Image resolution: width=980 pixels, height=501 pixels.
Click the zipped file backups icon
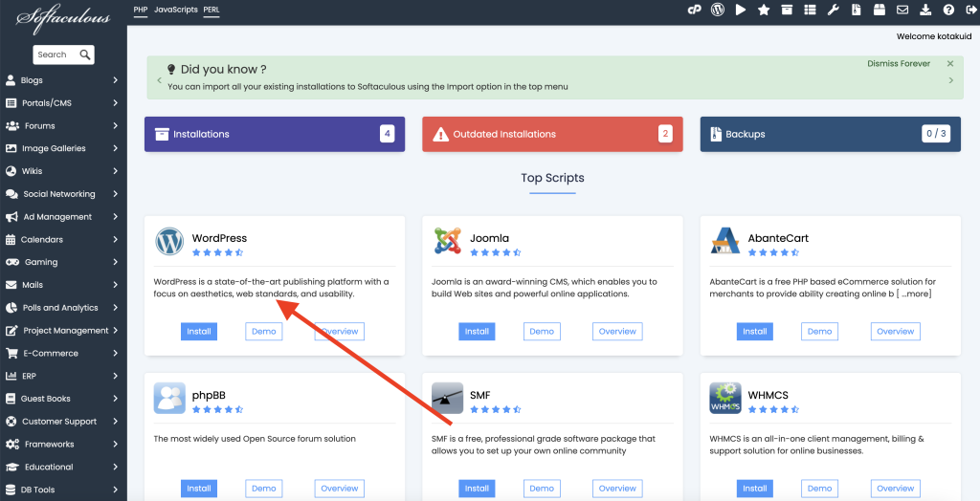point(857,10)
